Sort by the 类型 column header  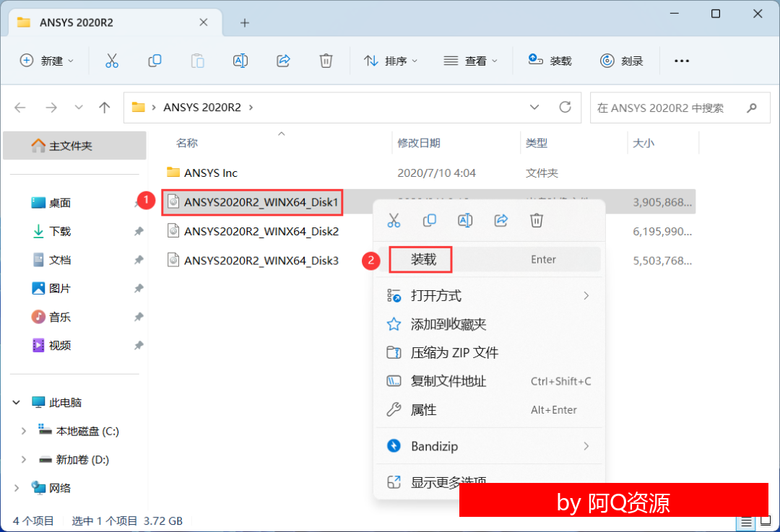(537, 143)
